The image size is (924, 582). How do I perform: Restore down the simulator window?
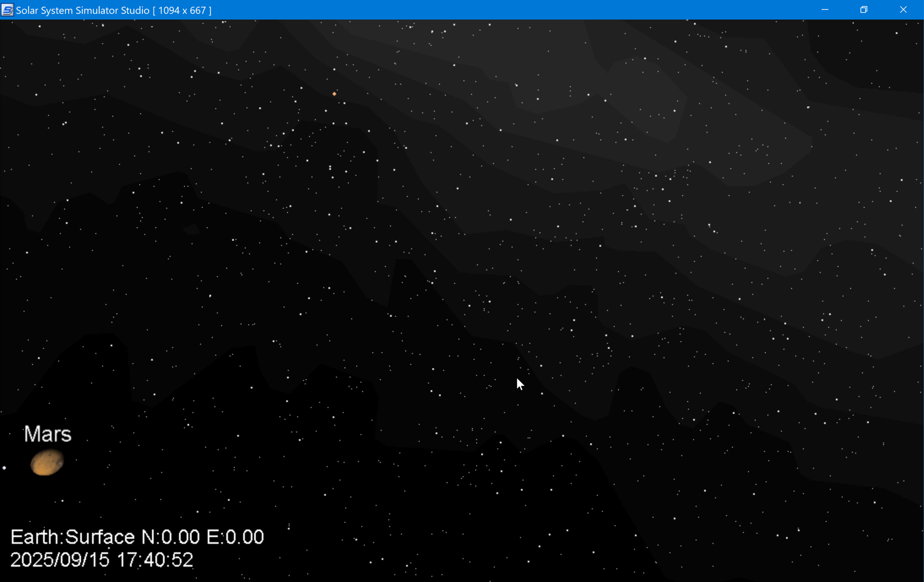864,10
